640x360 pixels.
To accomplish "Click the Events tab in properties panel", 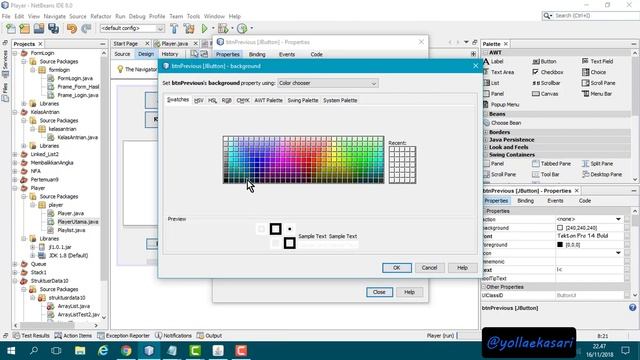I will tap(555, 201).
